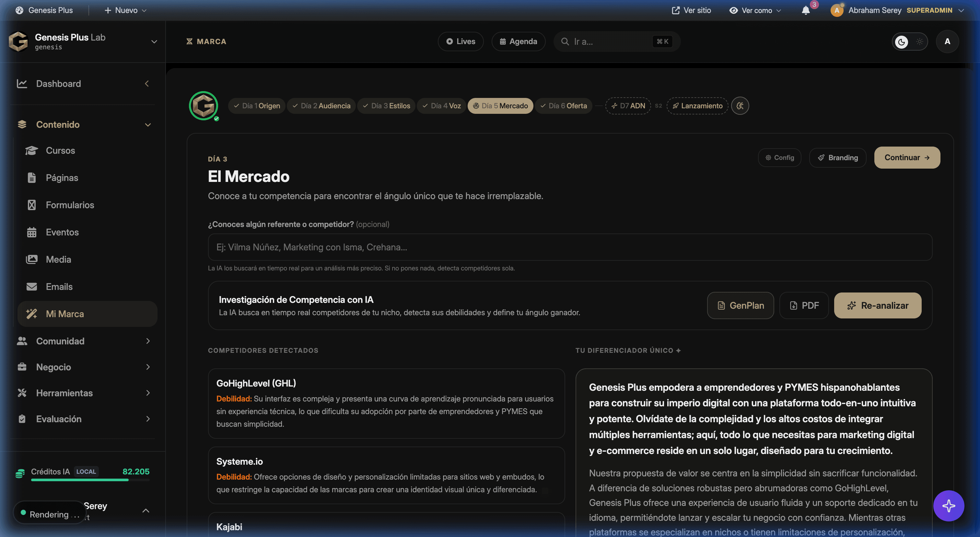Click the Ir a... search field
Viewport: 980px width, 537px height.
pyautogui.click(x=617, y=42)
